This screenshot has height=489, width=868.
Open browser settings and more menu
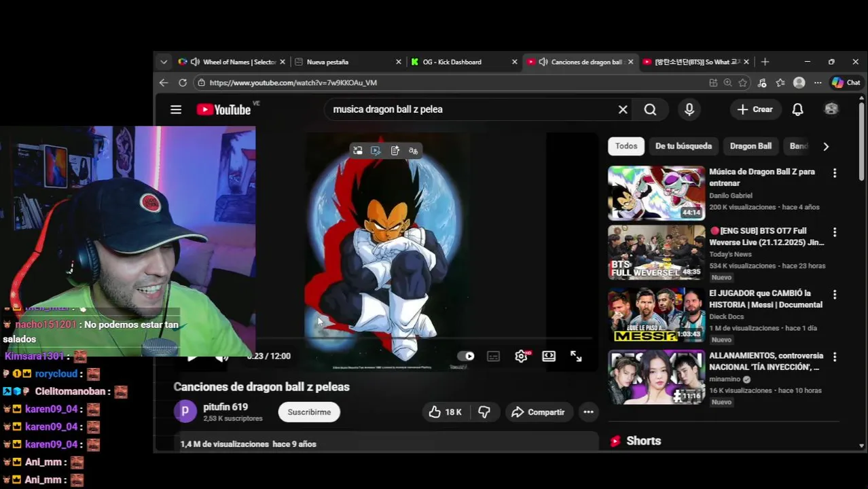(818, 83)
